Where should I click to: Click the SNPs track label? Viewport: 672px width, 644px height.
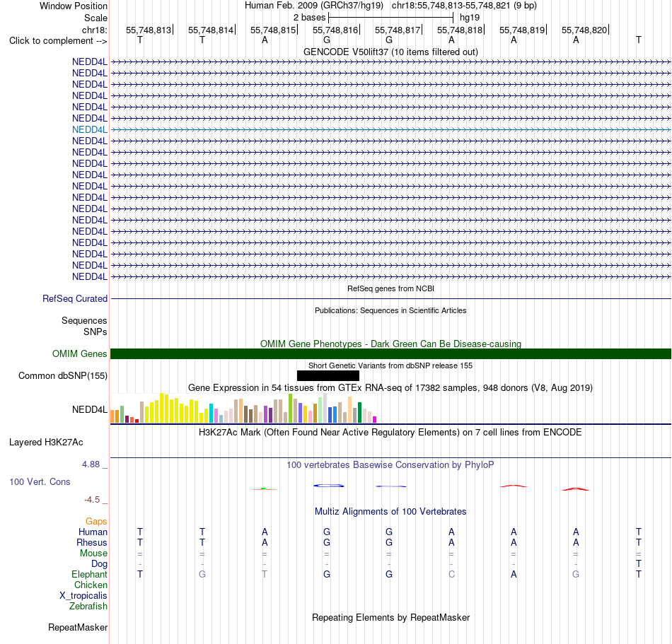click(x=95, y=332)
